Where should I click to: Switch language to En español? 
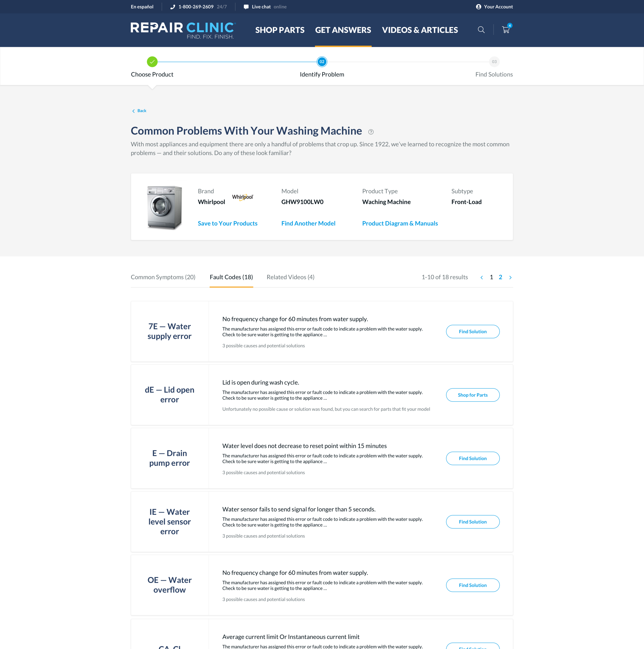click(x=142, y=7)
